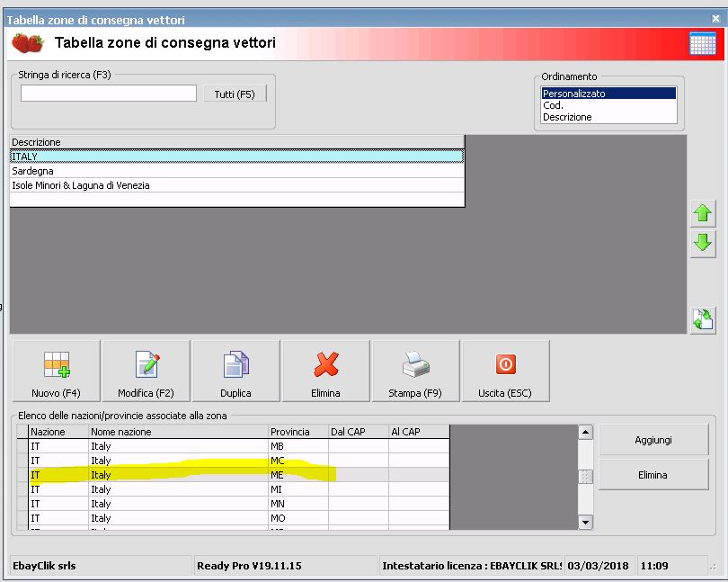
Task: Click the Descrizione column header
Action: pyautogui.click(x=236, y=142)
